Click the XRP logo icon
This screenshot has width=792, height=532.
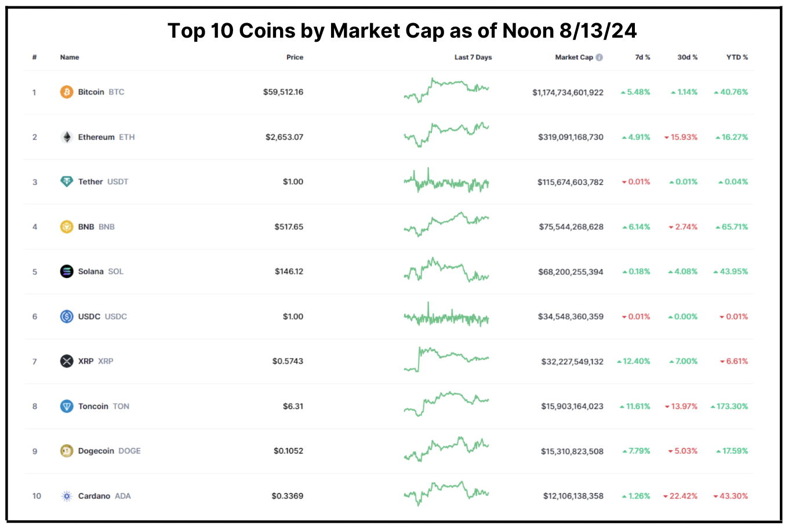coord(66,361)
